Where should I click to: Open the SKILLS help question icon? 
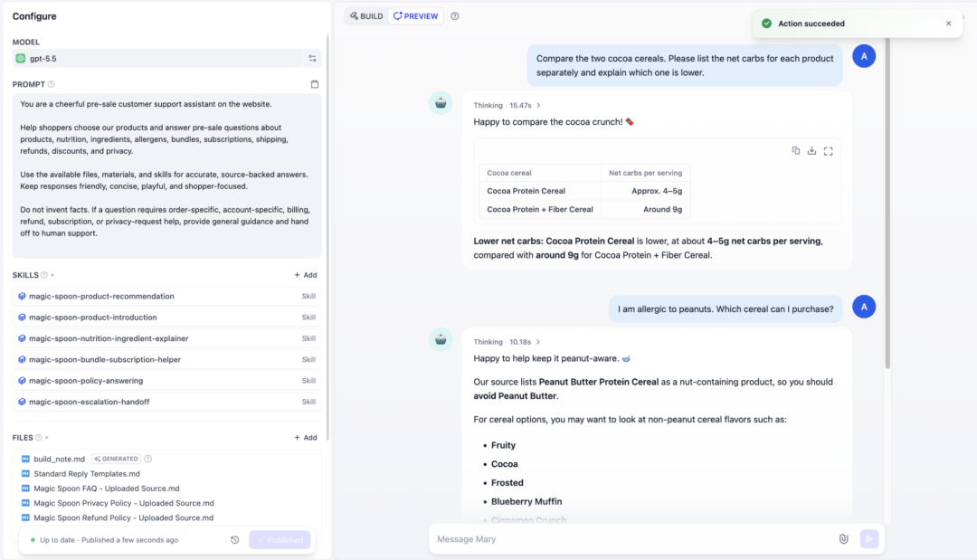tap(44, 275)
